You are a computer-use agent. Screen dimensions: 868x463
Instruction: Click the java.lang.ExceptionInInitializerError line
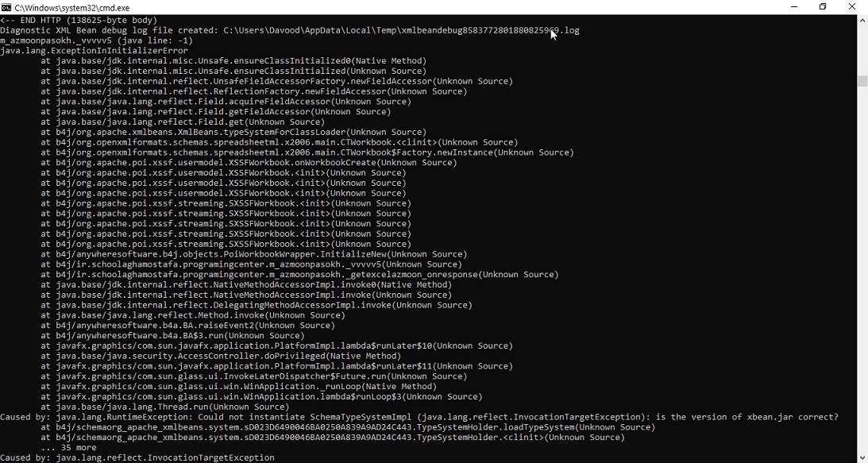point(95,51)
